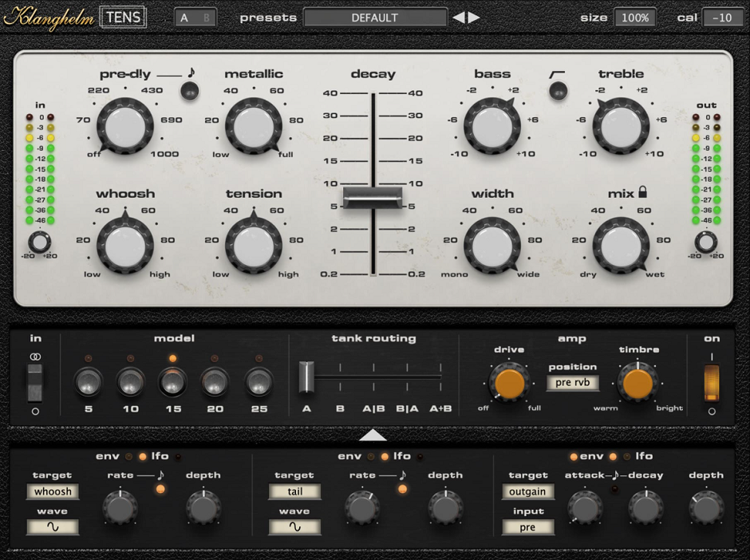Select spring model 15 button
750x560 pixels.
172,383
